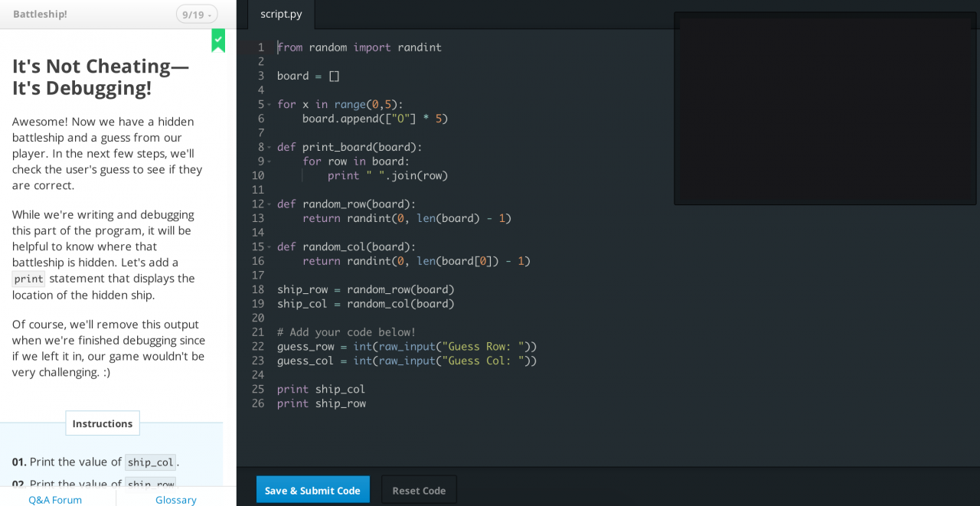Place cursor on the blank line 24

(383, 375)
